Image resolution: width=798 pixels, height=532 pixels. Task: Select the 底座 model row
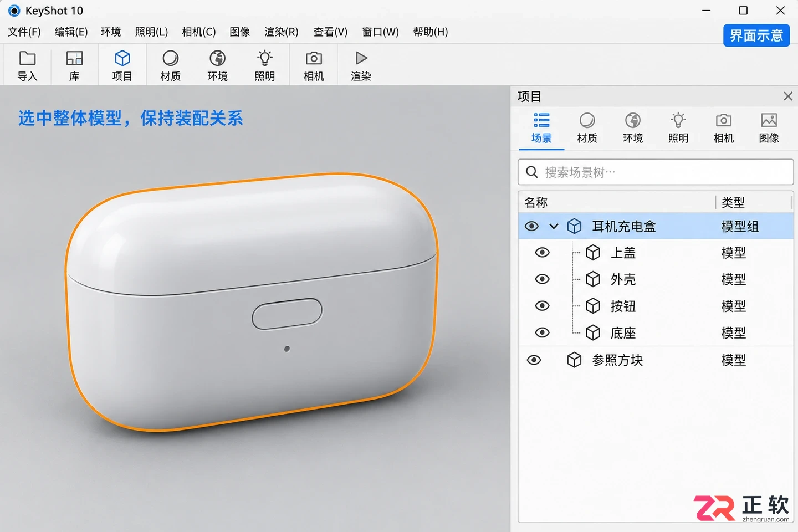click(656, 332)
